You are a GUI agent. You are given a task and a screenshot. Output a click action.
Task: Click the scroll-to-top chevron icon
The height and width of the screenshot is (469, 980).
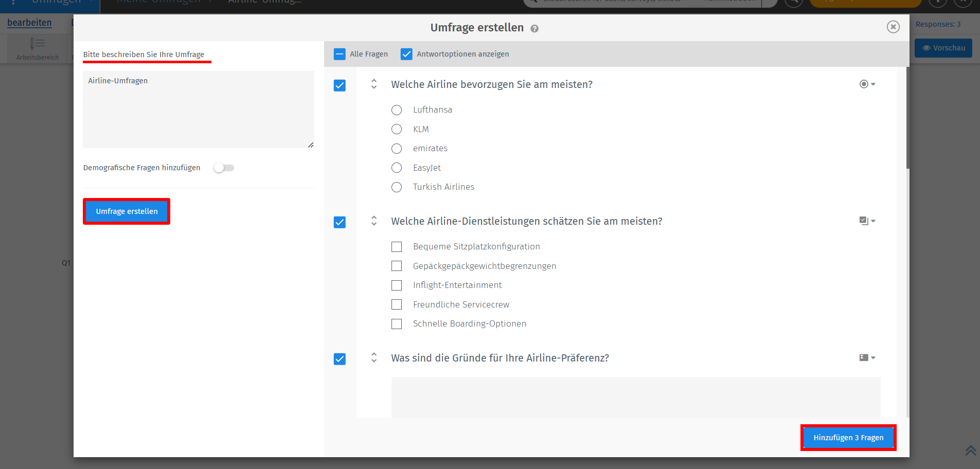click(970, 450)
